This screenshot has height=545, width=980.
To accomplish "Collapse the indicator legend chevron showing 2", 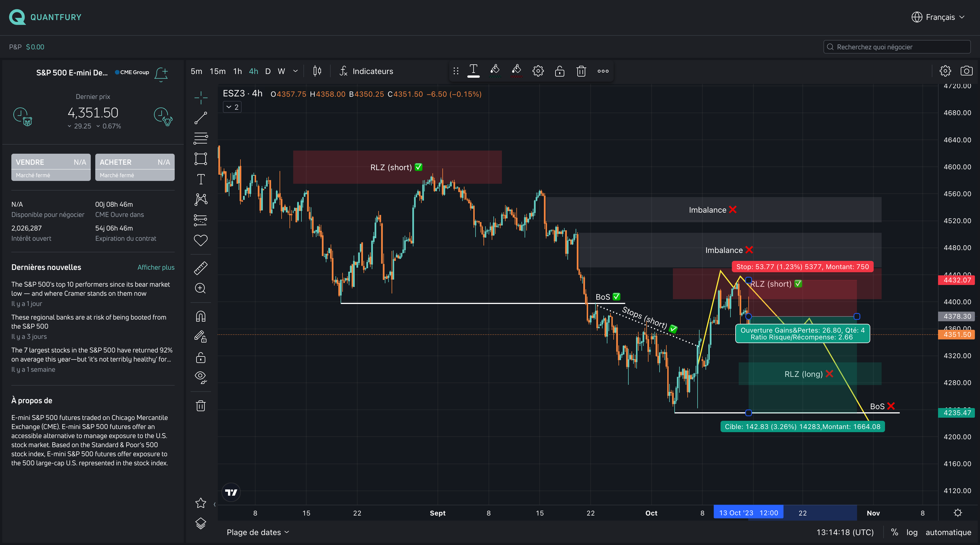I will [232, 107].
